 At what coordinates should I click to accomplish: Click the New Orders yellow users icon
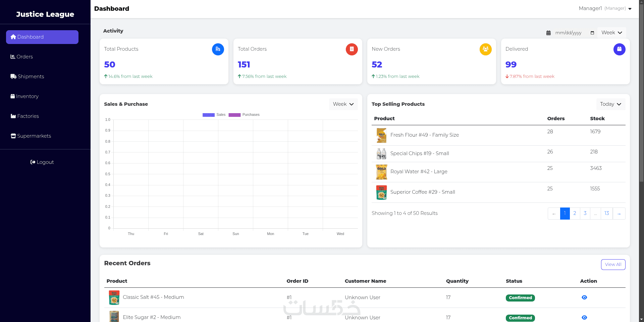486,49
